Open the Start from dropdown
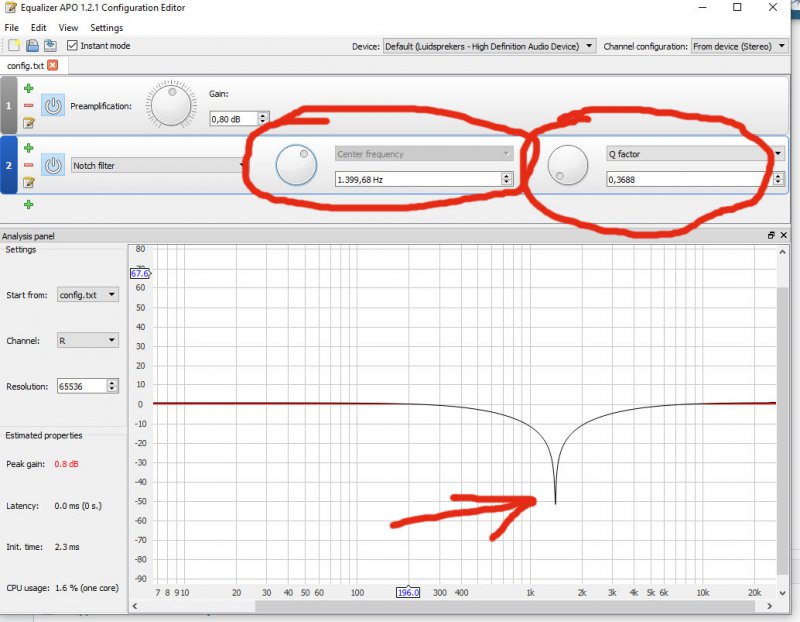800x622 pixels. click(88, 294)
